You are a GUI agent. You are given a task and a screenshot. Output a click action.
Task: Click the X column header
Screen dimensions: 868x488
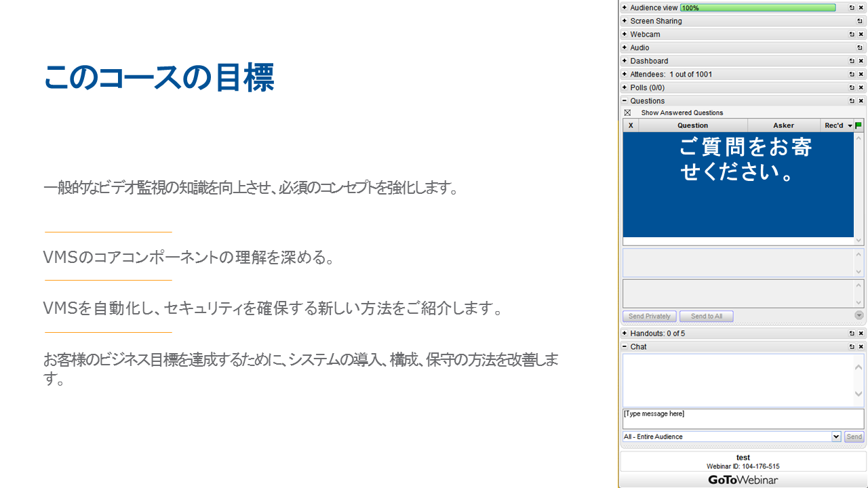[x=631, y=125]
